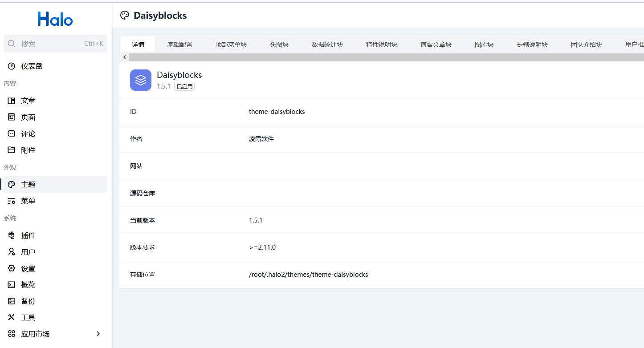Open the 特性说明块 tab

coord(382,45)
